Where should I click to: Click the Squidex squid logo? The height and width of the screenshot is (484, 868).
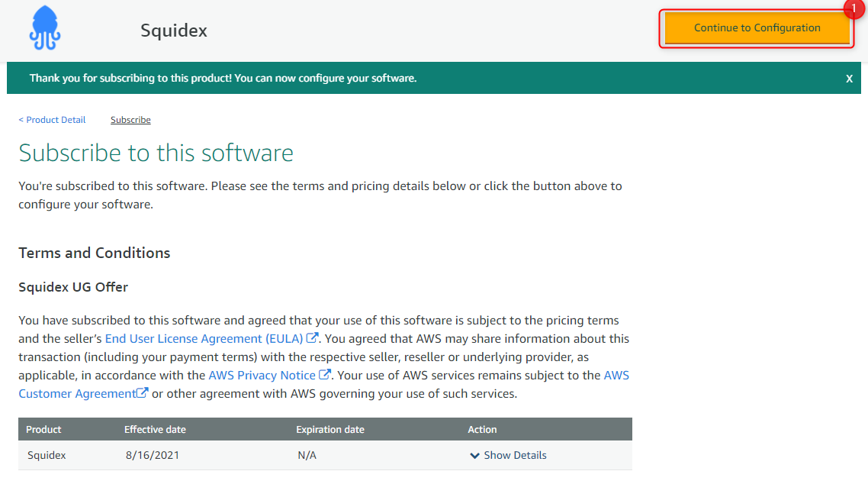(x=45, y=27)
